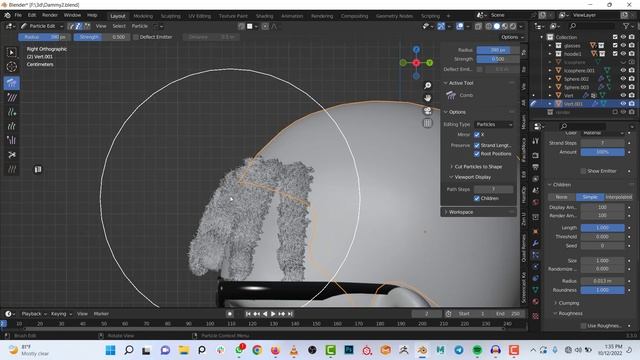Select the Comb particle brush tool
Screen dimensions: 640x360
pos(11,83)
